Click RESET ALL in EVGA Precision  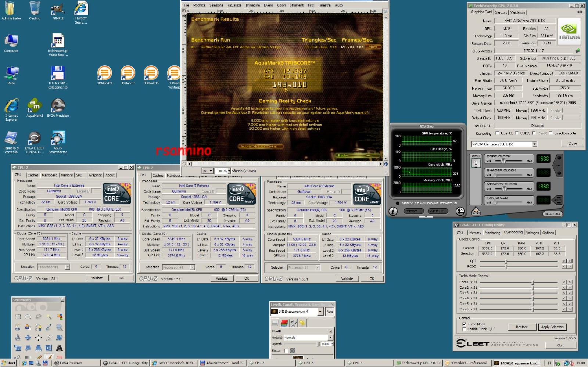[552, 214]
